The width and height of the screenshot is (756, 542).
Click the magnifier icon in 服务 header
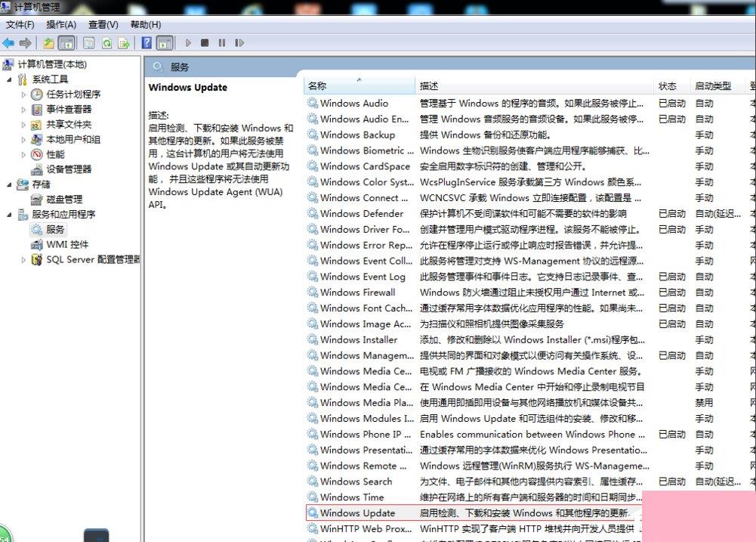tap(158, 67)
